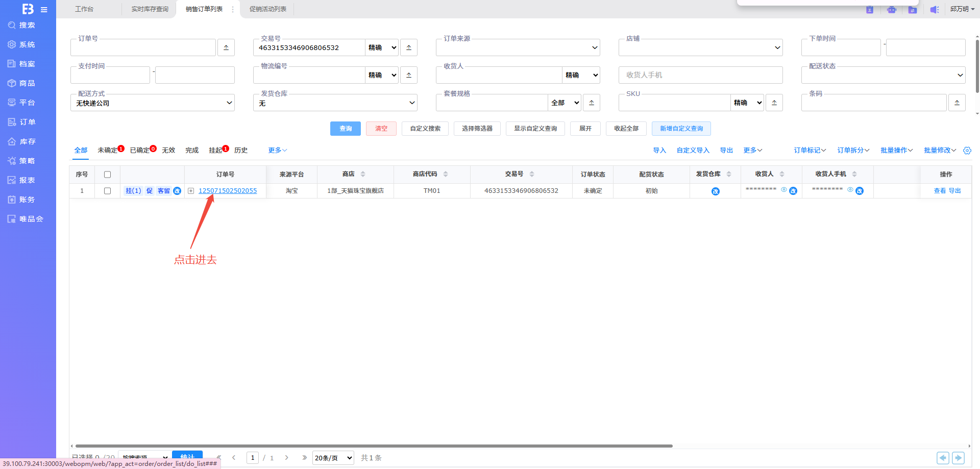Click the hamburger menu icon in sidebar header
This screenshot has height=469, width=980.
tap(44, 10)
